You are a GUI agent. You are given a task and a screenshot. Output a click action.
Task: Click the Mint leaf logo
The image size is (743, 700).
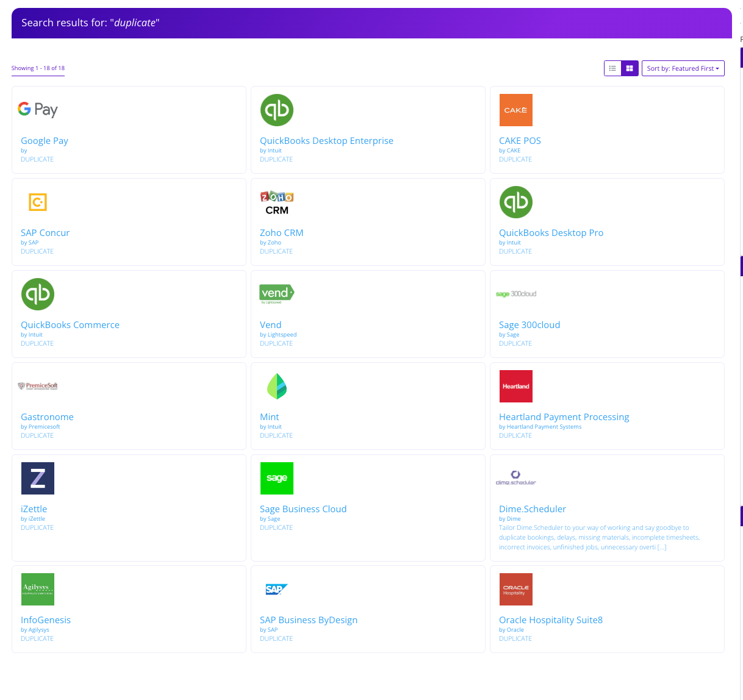tap(277, 387)
